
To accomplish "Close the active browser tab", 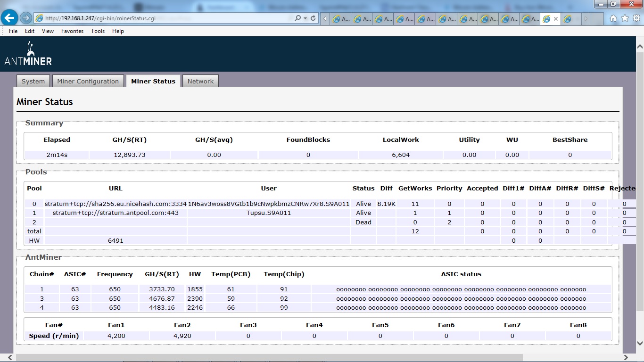I will tap(556, 19).
